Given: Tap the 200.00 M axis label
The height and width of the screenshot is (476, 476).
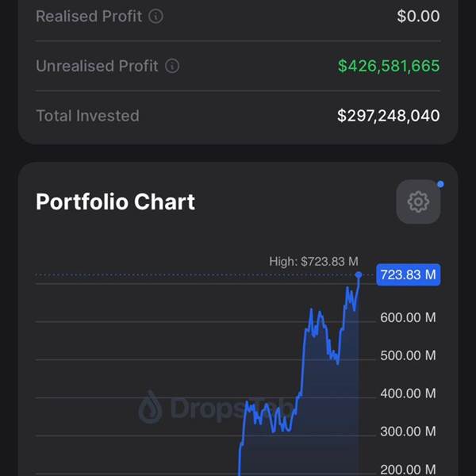Looking at the screenshot, I should coord(408,470).
